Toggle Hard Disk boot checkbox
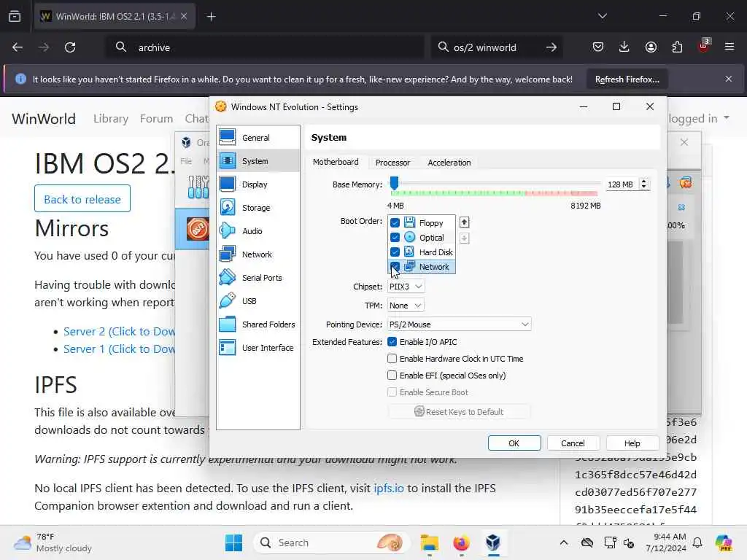The width and height of the screenshot is (747, 560). pyautogui.click(x=395, y=252)
